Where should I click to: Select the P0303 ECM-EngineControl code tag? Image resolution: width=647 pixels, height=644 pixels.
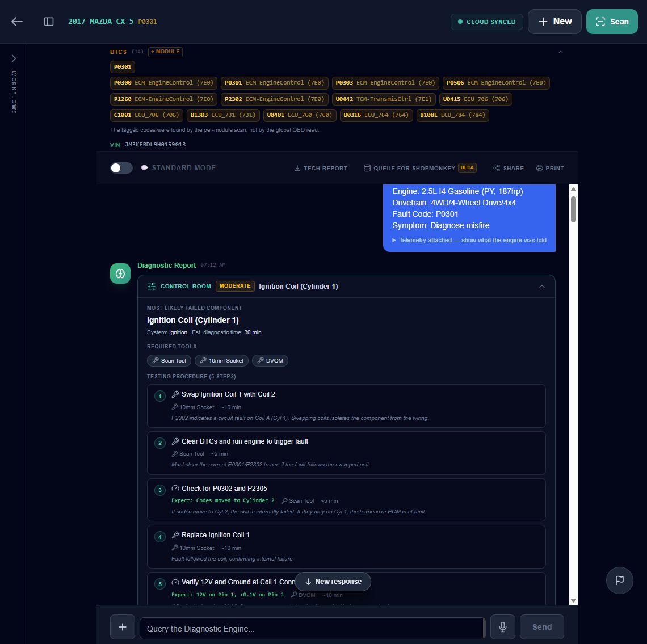click(385, 82)
